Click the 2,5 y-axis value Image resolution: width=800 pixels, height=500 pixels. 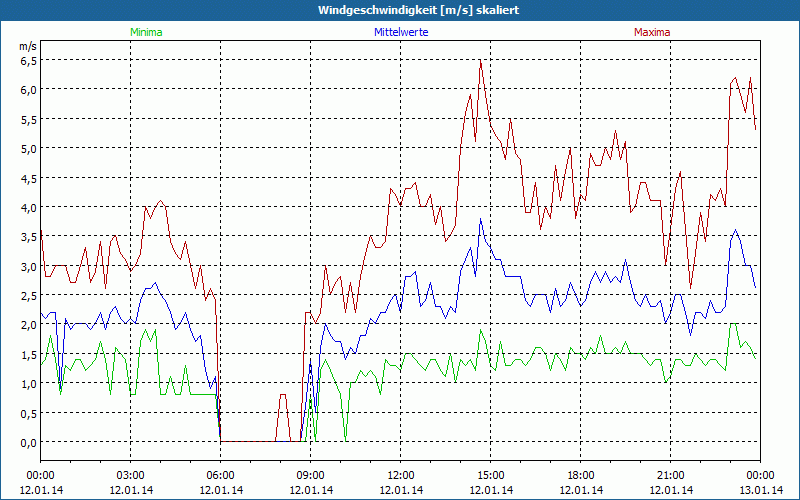pyautogui.click(x=29, y=295)
